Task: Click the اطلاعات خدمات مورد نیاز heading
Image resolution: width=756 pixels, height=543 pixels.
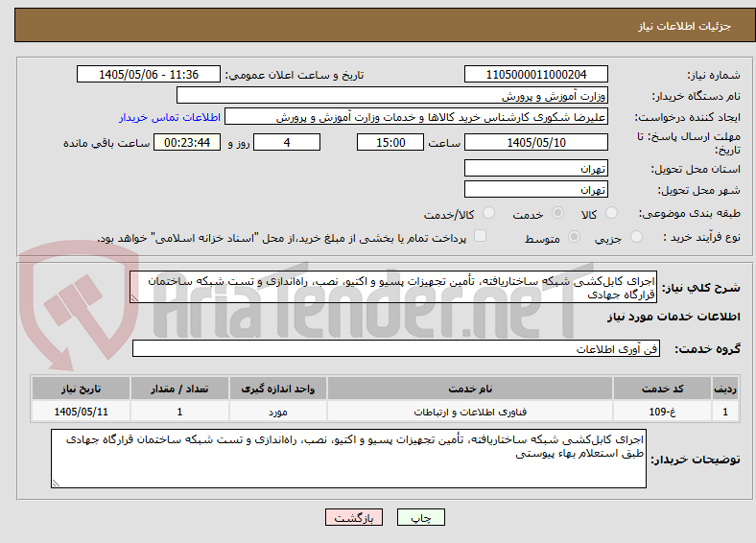Action: pos(673,317)
